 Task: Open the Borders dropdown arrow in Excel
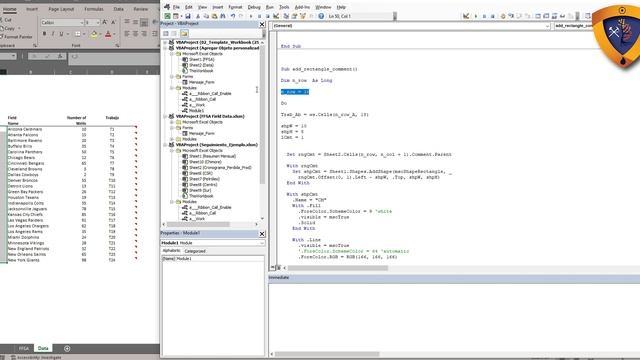point(83,34)
